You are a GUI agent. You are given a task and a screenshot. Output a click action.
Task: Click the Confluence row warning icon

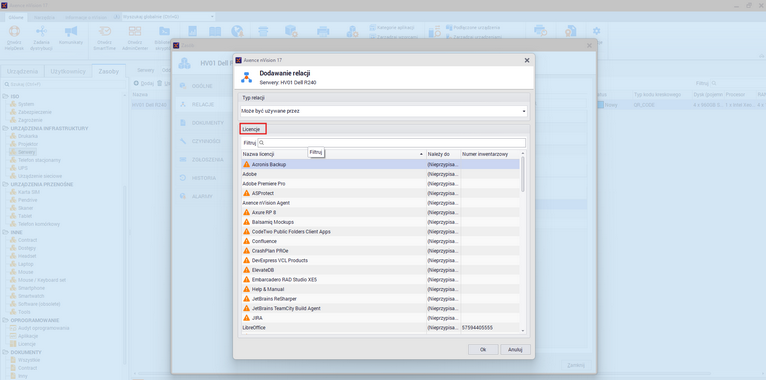(x=246, y=241)
